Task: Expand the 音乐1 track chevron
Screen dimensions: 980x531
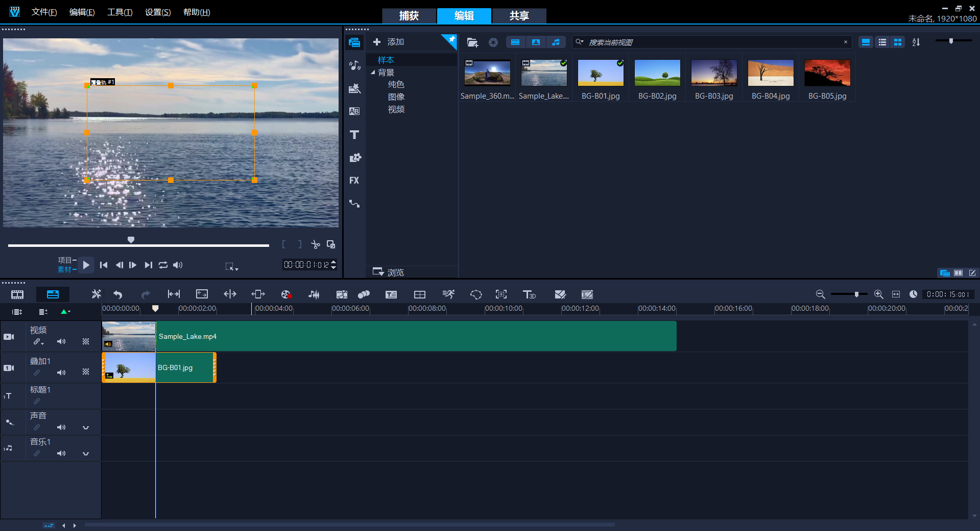Action: coord(86,453)
